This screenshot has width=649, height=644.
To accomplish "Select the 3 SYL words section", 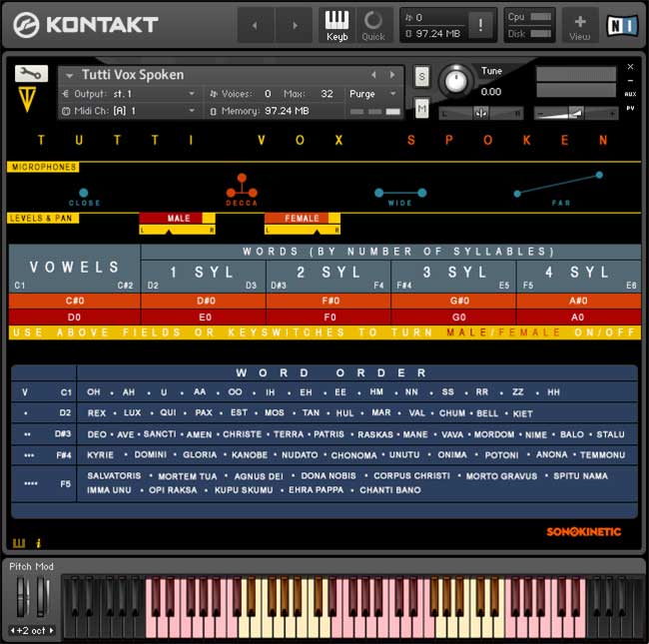I will 453,277.
